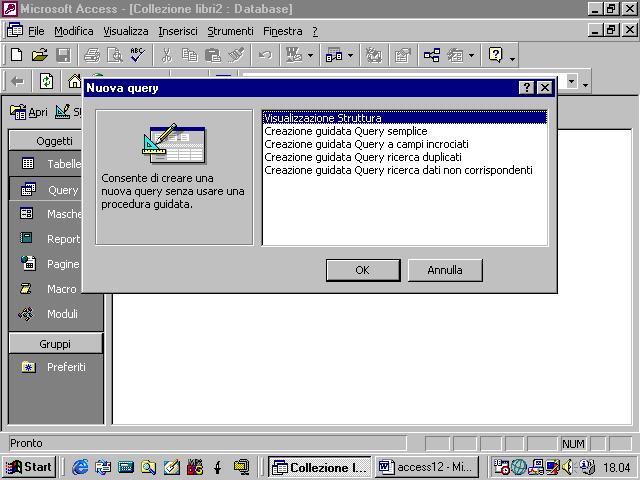This screenshot has height=480, width=640.
Task: Expand the New Object dropdown arrow
Action: (472, 55)
